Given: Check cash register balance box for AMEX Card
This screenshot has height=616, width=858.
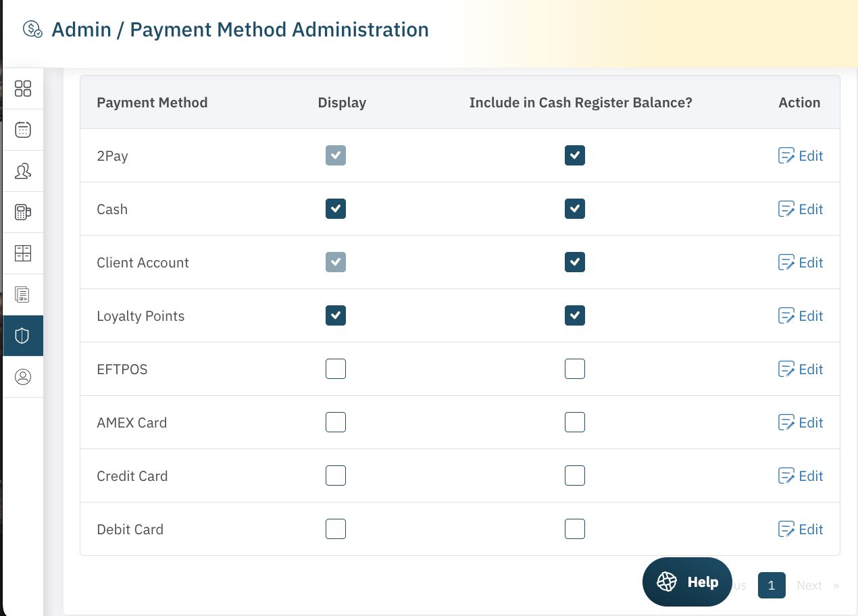Looking at the screenshot, I should click(575, 422).
